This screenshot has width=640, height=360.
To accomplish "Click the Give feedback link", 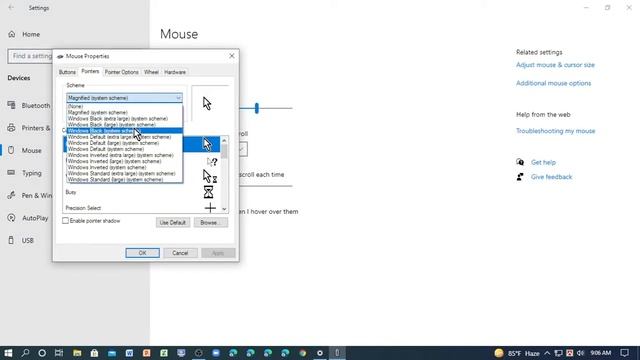I will click(551, 177).
